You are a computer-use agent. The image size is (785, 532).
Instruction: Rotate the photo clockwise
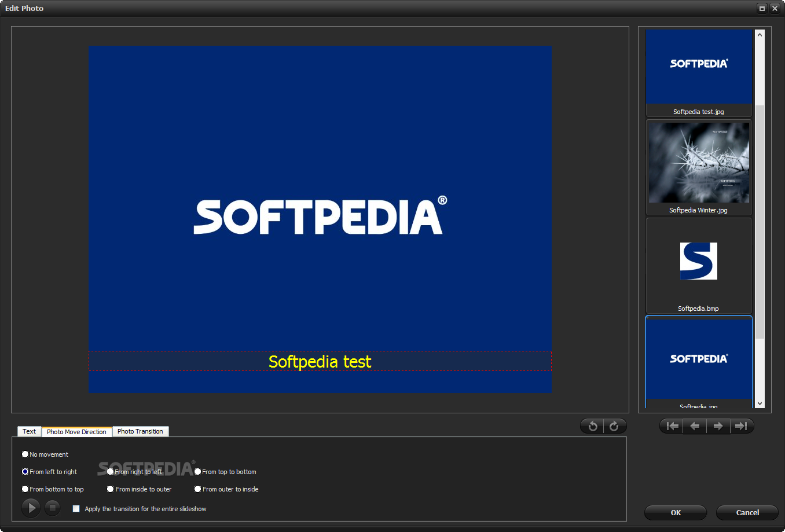[615, 427]
